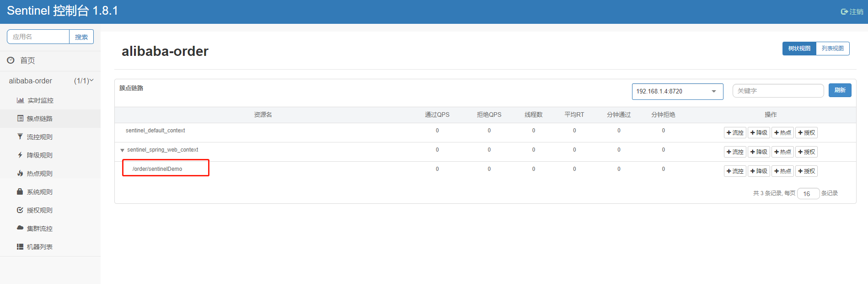Screen dimensions: 868x284
Task: Click the list icon for 簇点链路
Action: pos(20,119)
